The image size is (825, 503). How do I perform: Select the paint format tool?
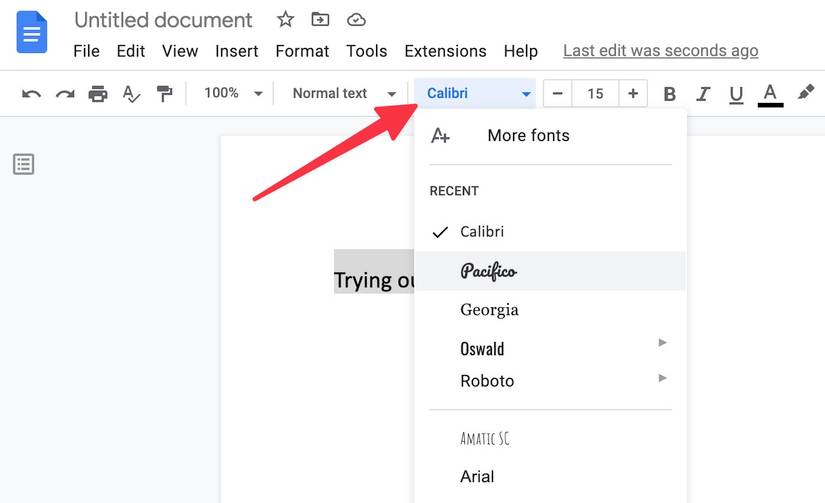coord(164,94)
